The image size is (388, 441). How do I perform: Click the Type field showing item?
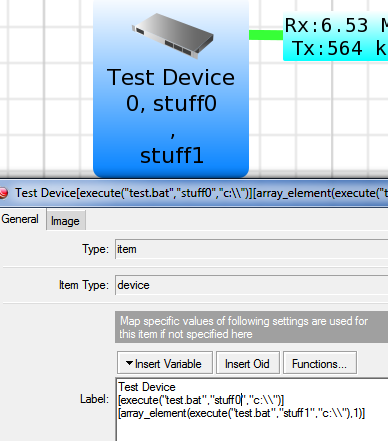[x=251, y=249]
